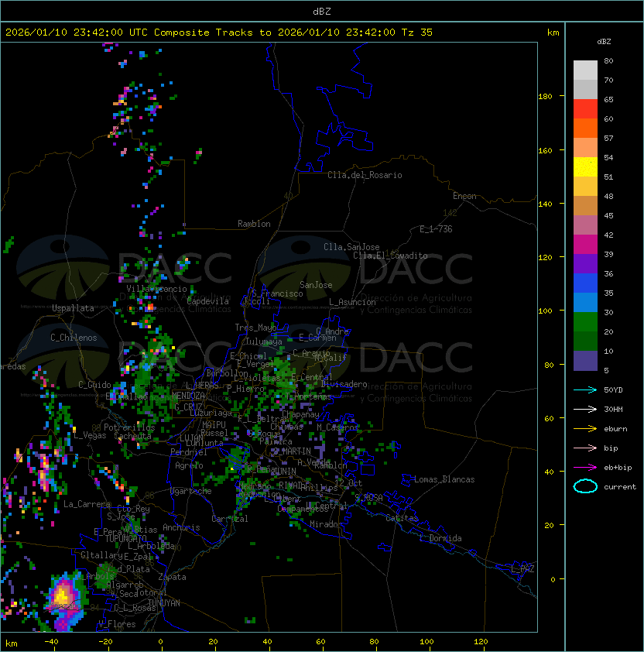Click the dBZ heading above the color legend
The width and height of the screenshot is (644, 652).
[604, 42]
